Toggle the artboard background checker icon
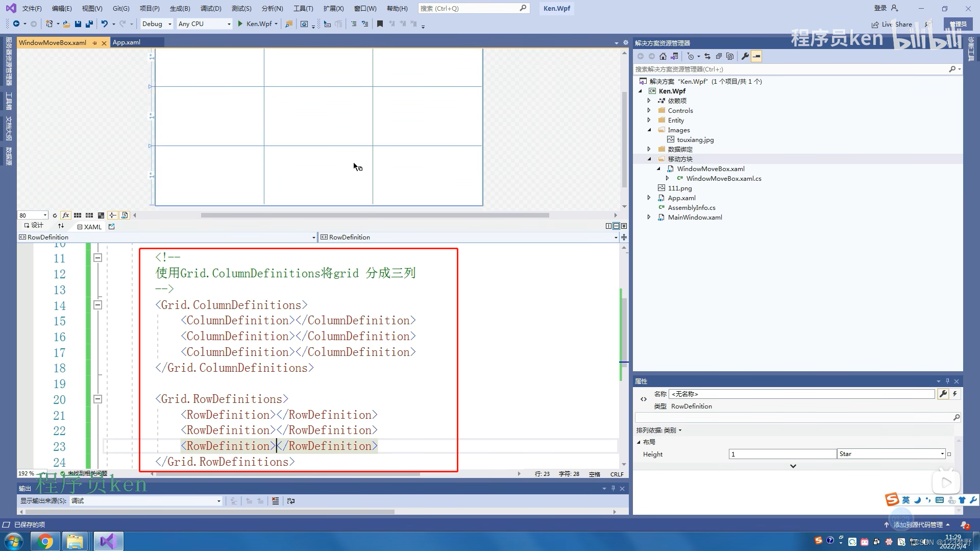The width and height of the screenshot is (980, 551). (x=101, y=215)
